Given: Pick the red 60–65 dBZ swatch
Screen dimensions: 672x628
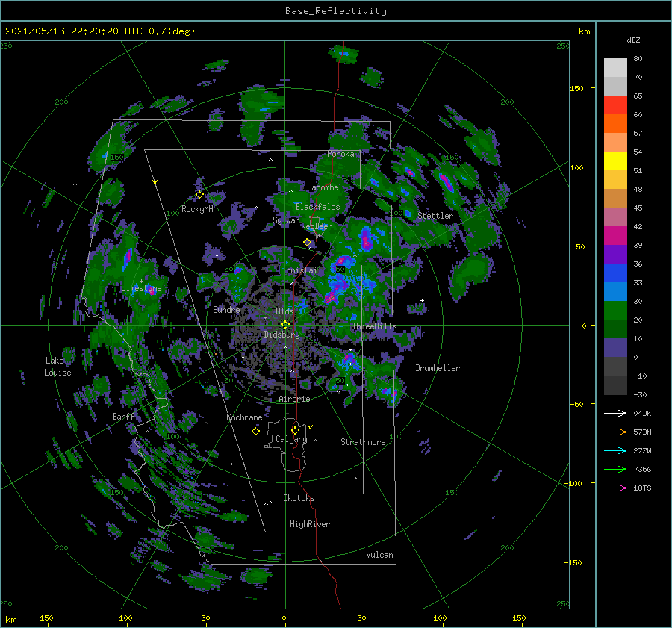Looking at the screenshot, I should tap(615, 105).
